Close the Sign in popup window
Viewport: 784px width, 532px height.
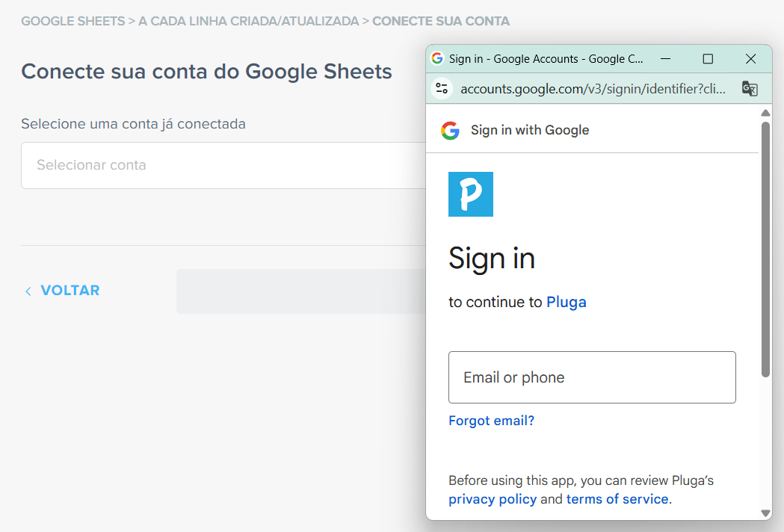tap(750, 58)
